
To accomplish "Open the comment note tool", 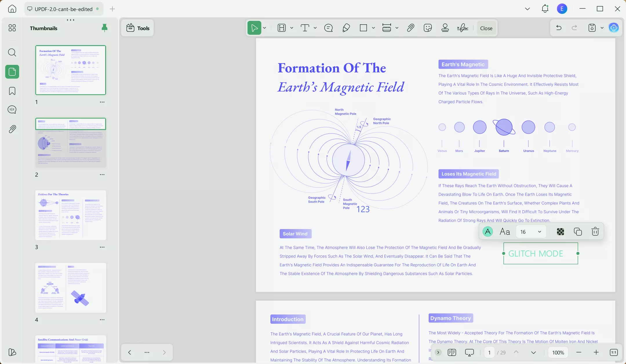I will 328,28.
